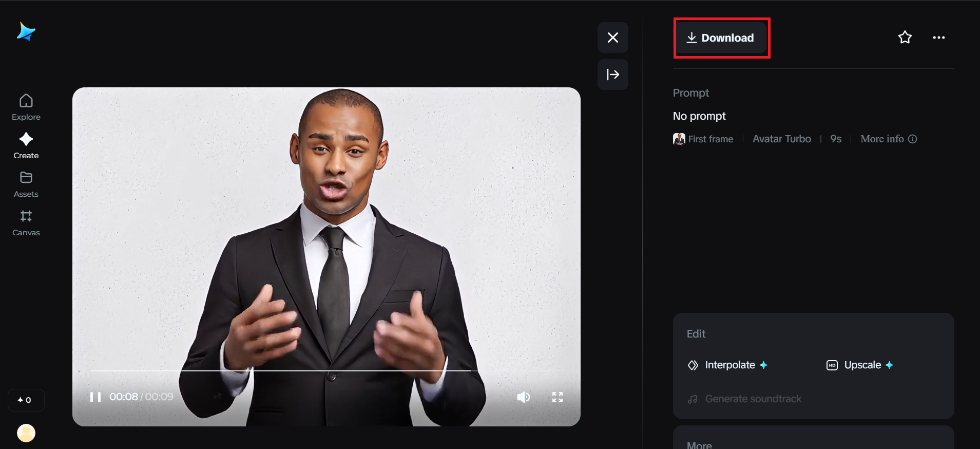980x449 pixels.
Task: Mute the video volume
Action: [x=523, y=397]
